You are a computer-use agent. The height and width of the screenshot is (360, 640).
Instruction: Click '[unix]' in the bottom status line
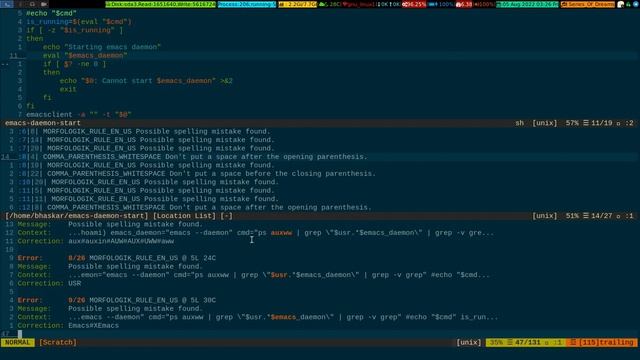coord(469,342)
